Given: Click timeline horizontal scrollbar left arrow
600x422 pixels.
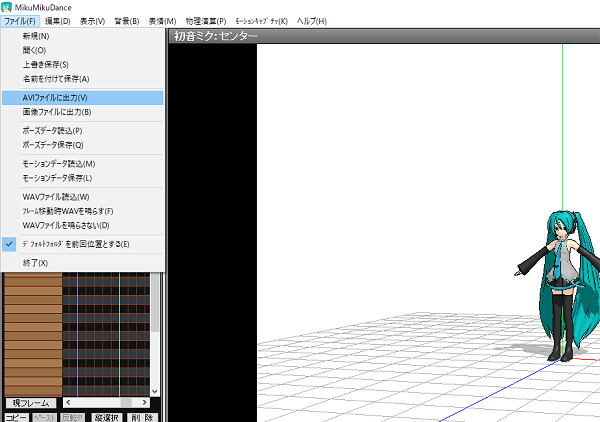Looking at the screenshot, I should click(x=68, y=402).
